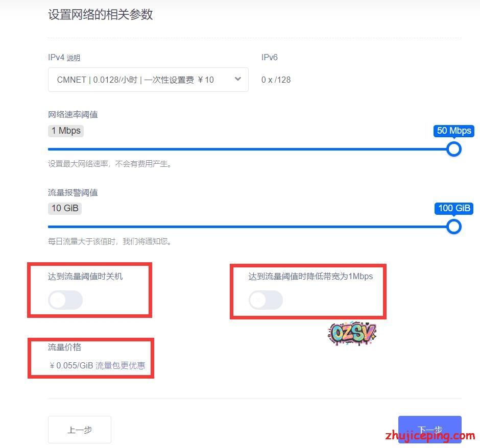This screenshot has height=448, width=480.
Task: Click the 流量报警阈值 slider track
Action: 250,227
